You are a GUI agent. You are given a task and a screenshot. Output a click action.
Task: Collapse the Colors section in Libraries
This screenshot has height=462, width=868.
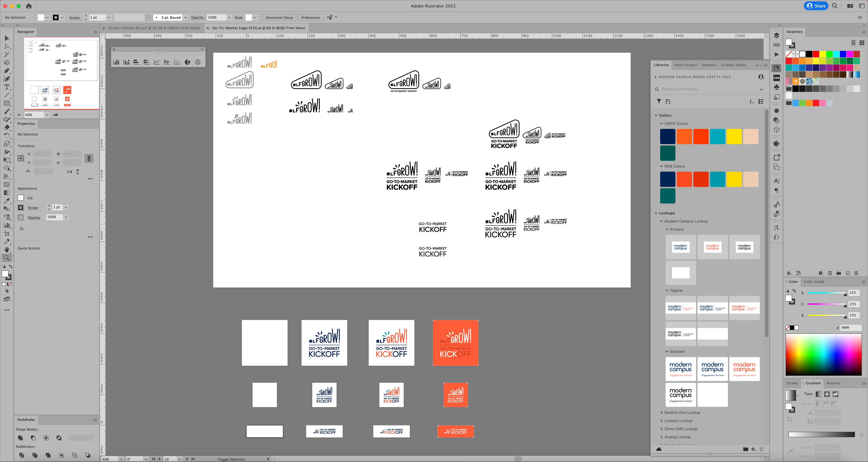656,115
